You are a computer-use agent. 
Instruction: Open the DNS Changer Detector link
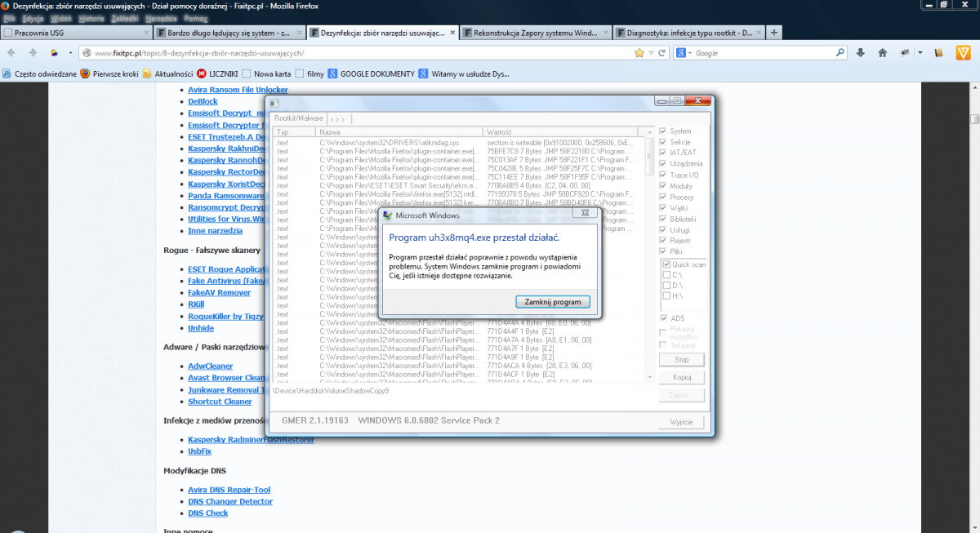pyautogui.click(x=230, y=502)
